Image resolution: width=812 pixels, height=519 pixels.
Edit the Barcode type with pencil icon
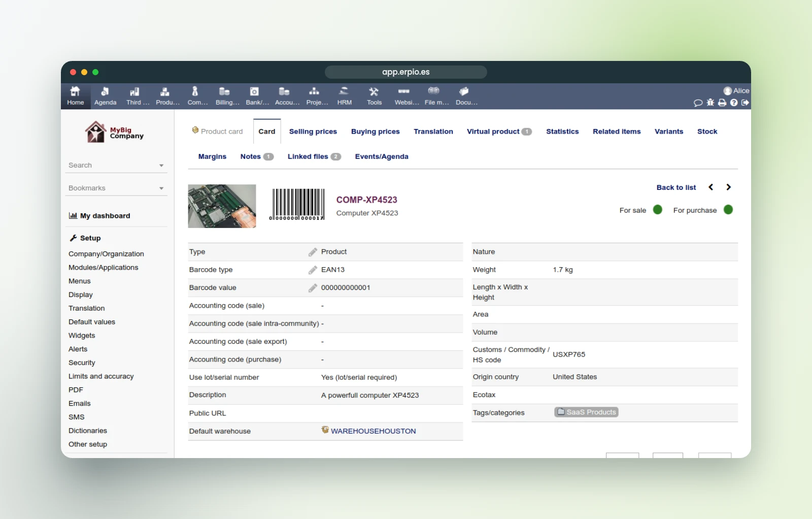click(x=313, y=270)
